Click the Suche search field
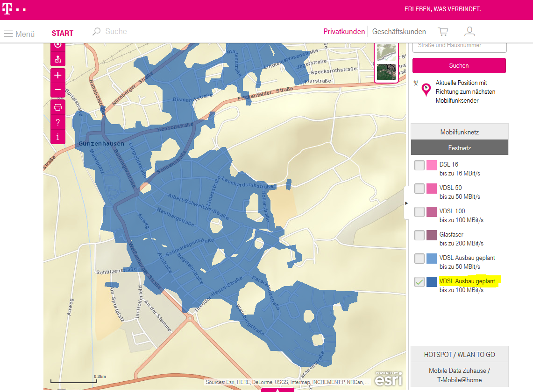The width and height of the screenshot is (533, 392). (x=116, y=31)
